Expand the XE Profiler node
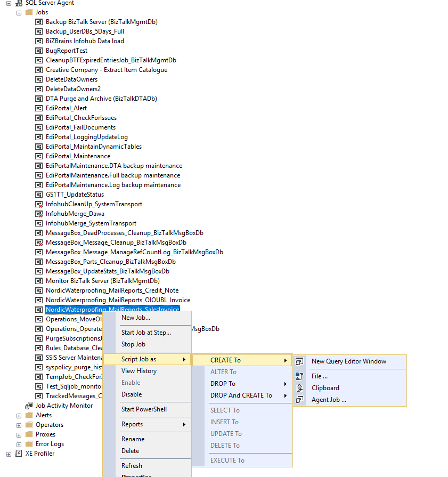This screenshot has height=477, width=448. click(9, 454)
